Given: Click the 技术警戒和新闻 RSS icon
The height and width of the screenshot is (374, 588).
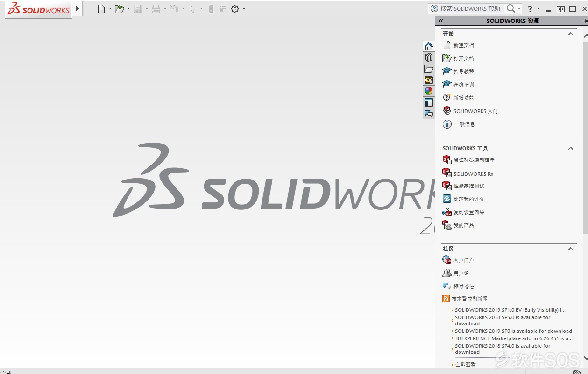Looking at the screenshot, I should [446, 299].
